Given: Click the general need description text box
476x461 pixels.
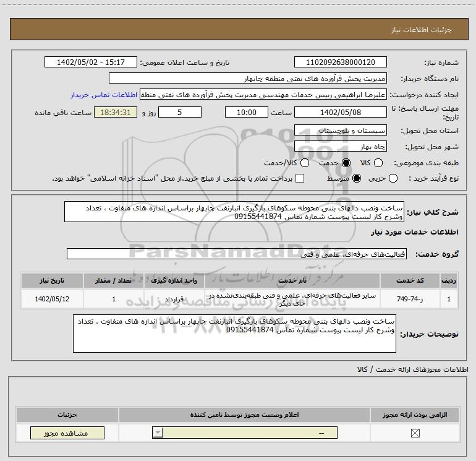Looking at the screenshot, I should (234, 212).
